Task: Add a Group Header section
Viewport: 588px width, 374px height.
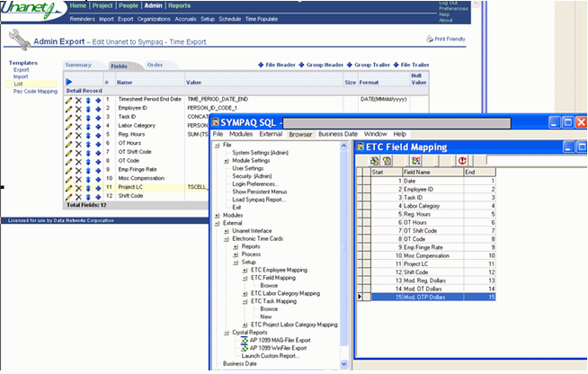Action: pos(321,65)
